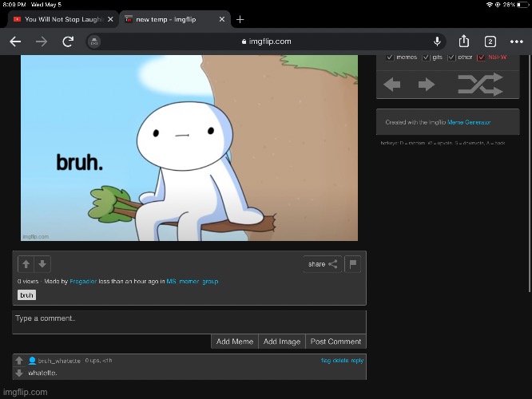Viewport: 532px width, 399px height.
Task: Click the 'Type a comment..' text box
Action: (189, 322)
